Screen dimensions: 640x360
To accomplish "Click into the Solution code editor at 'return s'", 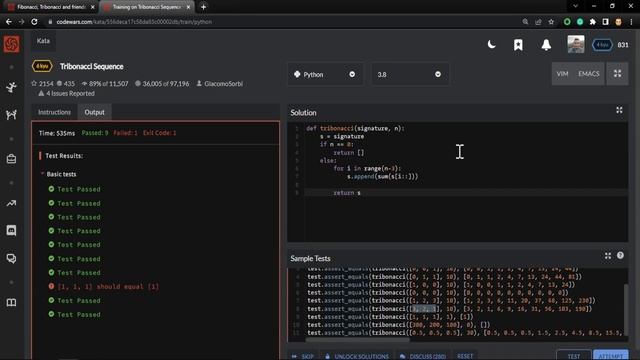I will point(347,193).
